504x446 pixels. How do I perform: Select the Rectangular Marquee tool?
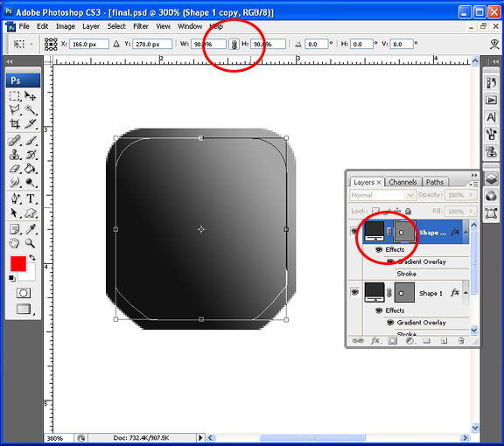(14, 95)
